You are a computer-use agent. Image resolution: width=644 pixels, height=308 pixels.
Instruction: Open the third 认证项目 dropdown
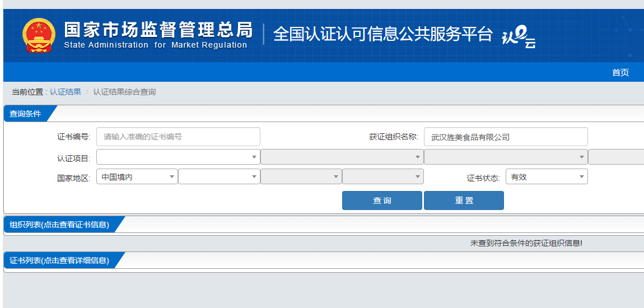(506, 157)
